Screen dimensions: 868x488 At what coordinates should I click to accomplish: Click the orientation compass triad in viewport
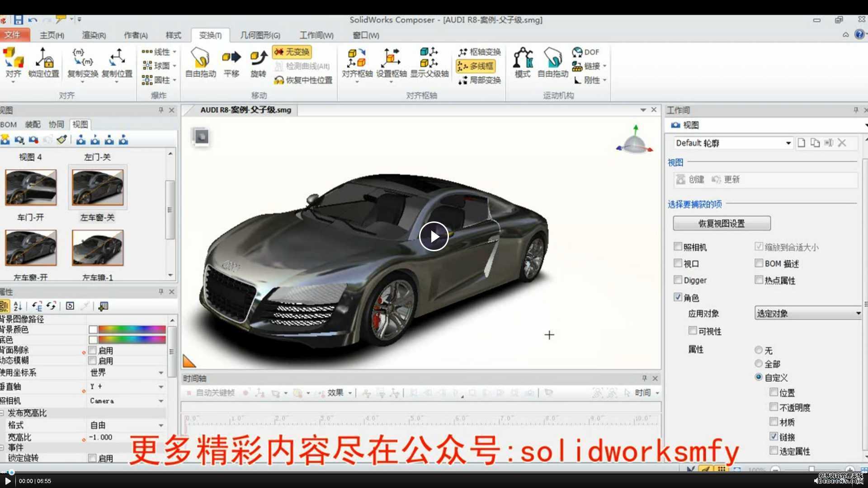coord(635,141)
